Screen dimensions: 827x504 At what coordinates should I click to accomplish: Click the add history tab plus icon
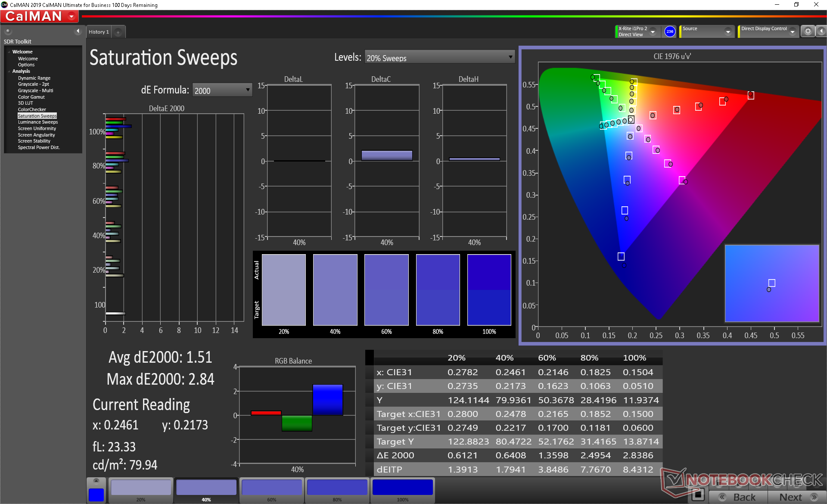pyautogui.click(x=118, y=32)
